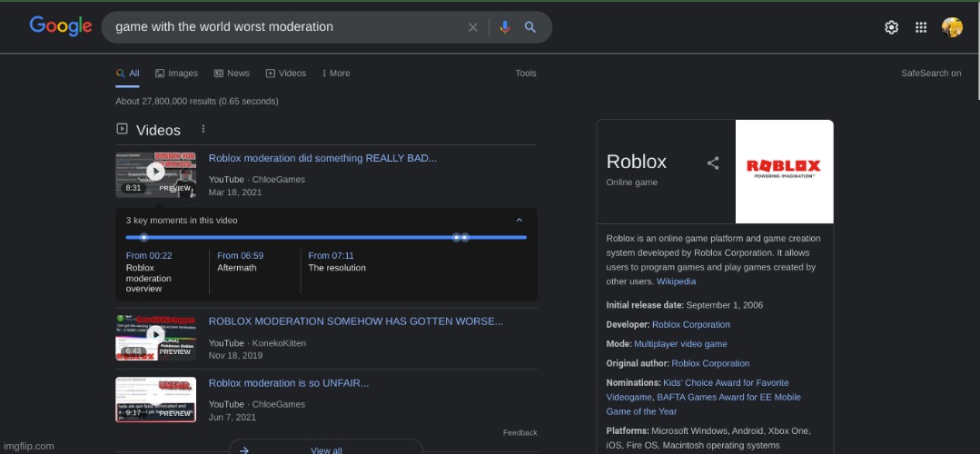
Task: Click Multiplayer video game link
Action: pos(680,344)
